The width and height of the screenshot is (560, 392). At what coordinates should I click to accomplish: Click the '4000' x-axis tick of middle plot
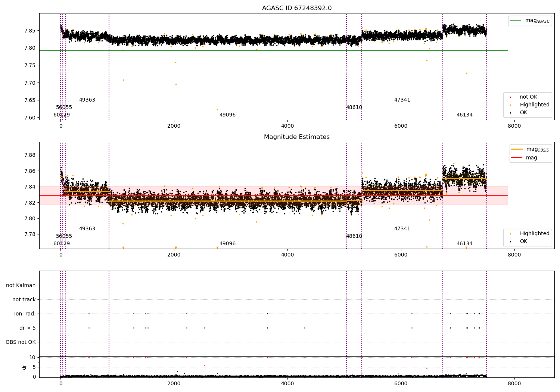(287, 255)
